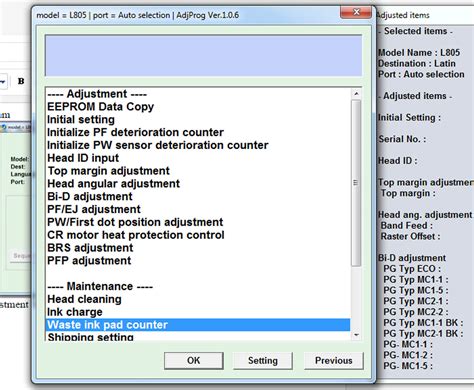Select the highlighted Waste ink pad counter
The width and height of the screenshot is (474, 390).
198,325
